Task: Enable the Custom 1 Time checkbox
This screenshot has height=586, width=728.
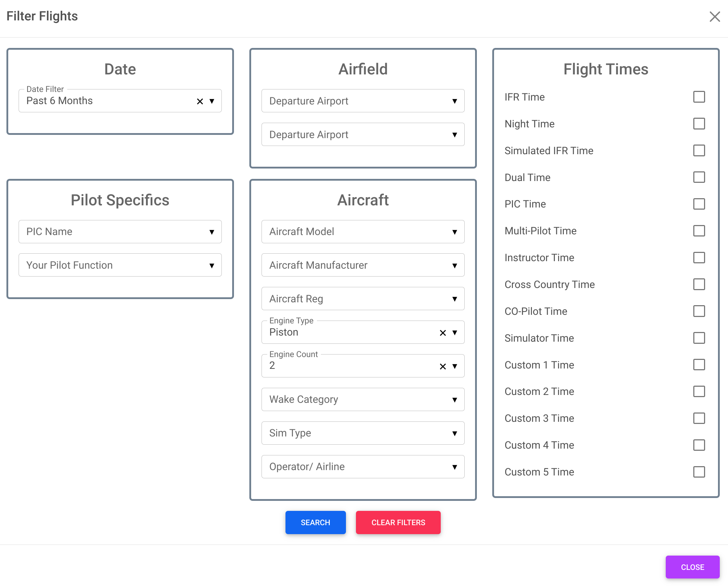Action: coord(699,365)
